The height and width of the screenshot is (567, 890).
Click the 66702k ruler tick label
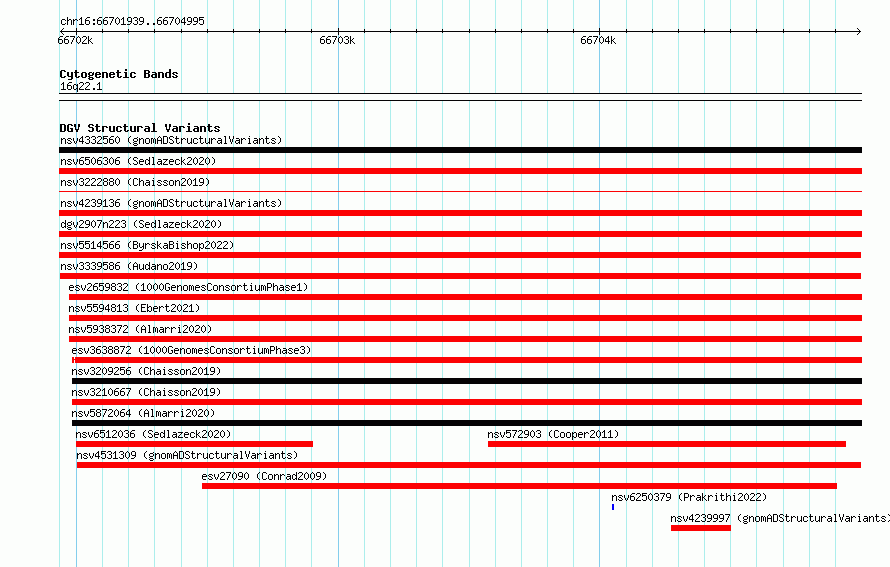click(75, 40)
